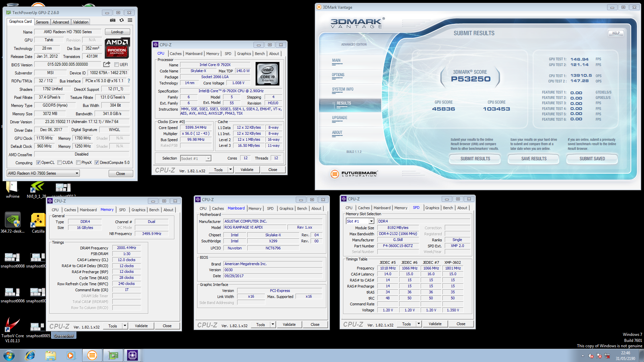
Task: Click SUBMIT SAVED button in 3DMark
Action: pyautogui.click(x=592, y=159)
